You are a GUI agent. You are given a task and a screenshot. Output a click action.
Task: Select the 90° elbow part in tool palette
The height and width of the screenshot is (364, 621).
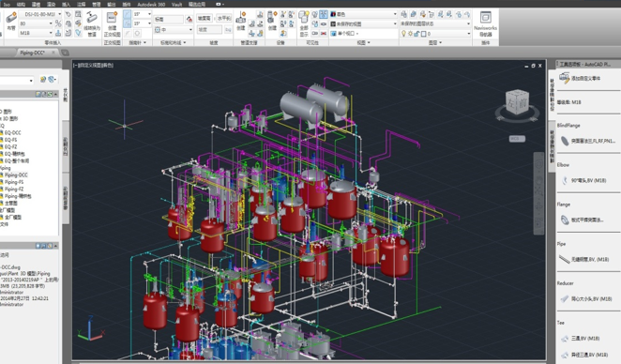[588, 181]
